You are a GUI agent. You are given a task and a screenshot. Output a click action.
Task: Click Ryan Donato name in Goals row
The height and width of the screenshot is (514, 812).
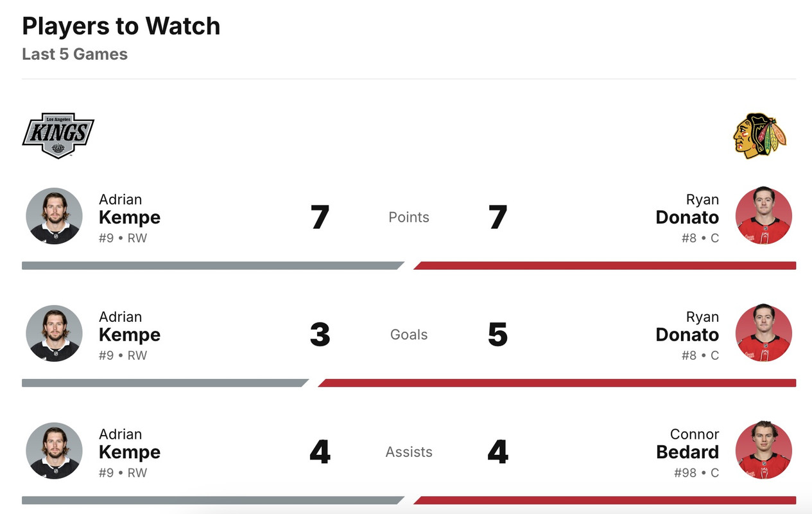pos(687,327)
